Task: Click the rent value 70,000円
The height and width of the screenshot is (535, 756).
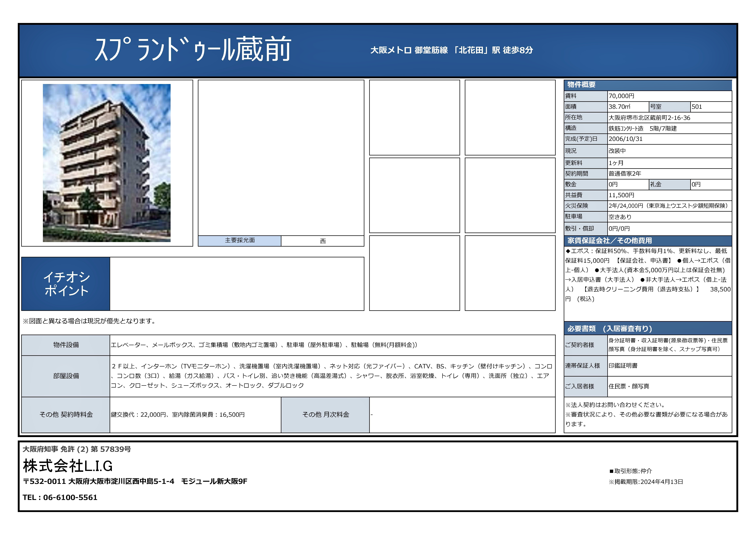Action: click(x=621, y=96)
